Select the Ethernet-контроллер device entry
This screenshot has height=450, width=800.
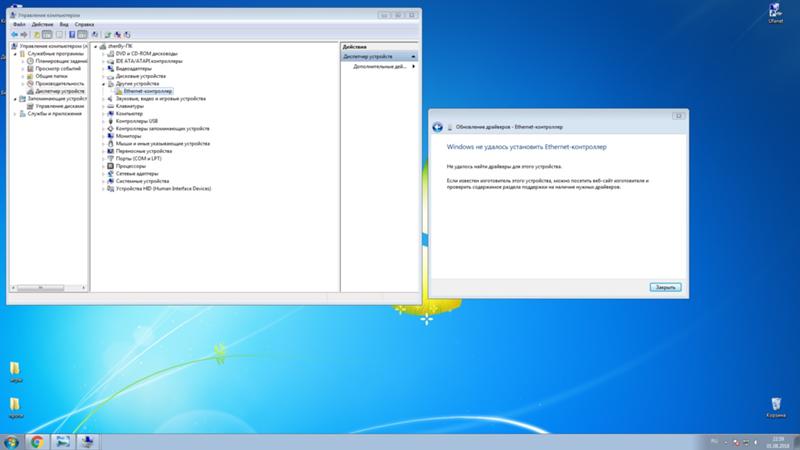click(x=148, y=91)
